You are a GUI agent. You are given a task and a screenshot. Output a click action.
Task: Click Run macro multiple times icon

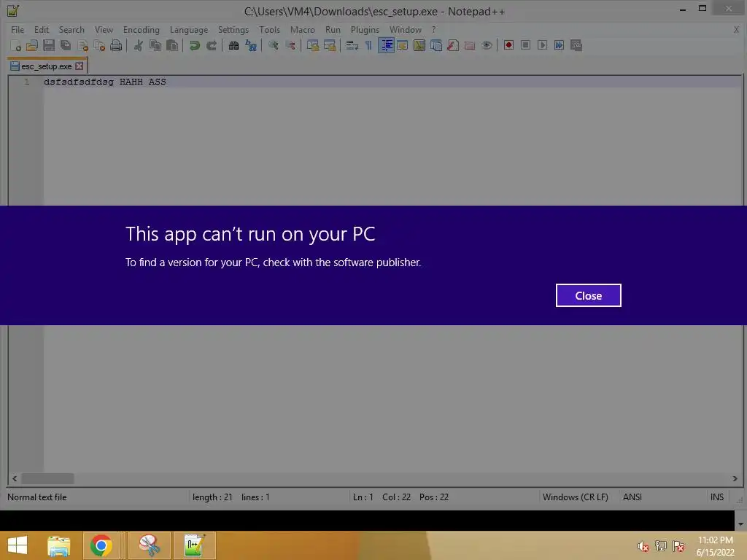point(559,45)
